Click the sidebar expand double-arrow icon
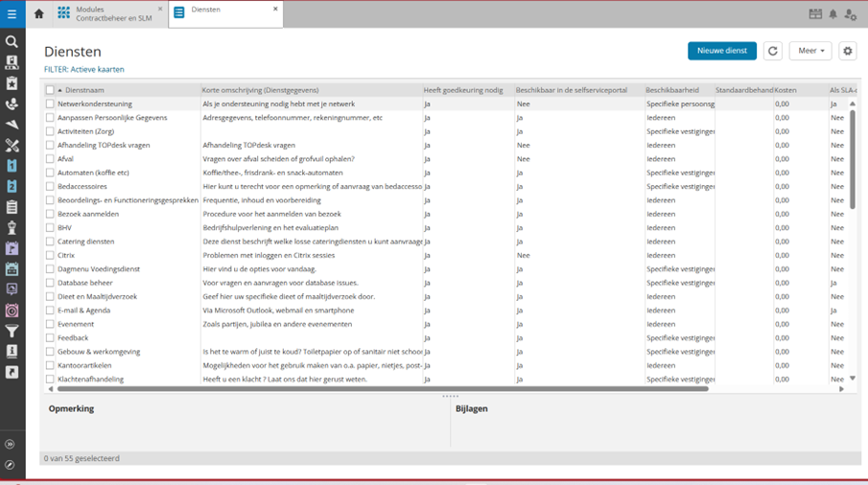The height and width of the screenshot is (485, 868). click(x=11, y=445)
